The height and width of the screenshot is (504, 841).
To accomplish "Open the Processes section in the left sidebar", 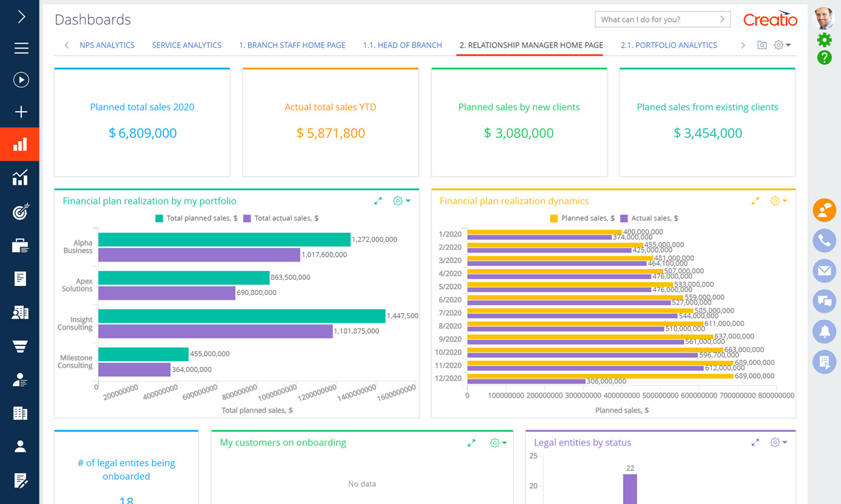I will pyautogui.click(x=20, y=79).
